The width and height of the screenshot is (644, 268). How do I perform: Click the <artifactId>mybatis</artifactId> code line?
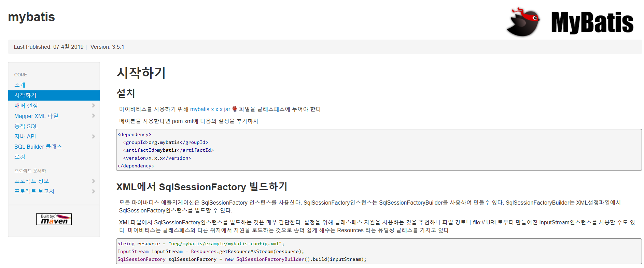(168, 150)
